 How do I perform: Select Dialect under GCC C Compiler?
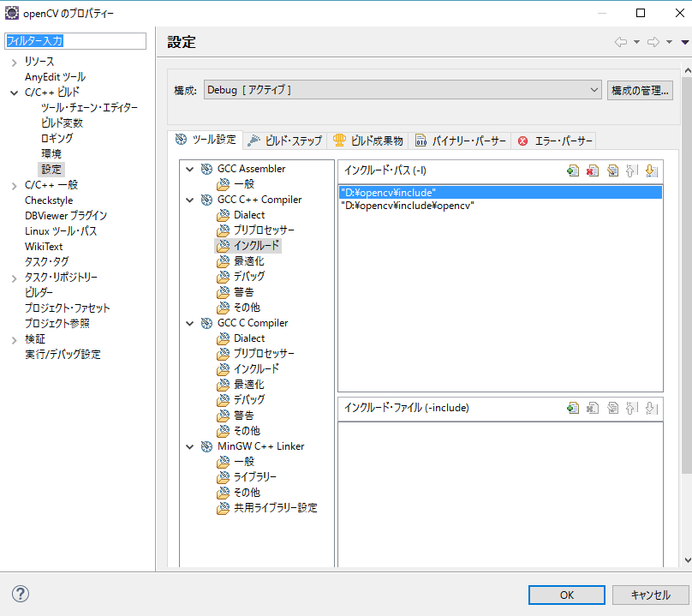pos(249,338)
